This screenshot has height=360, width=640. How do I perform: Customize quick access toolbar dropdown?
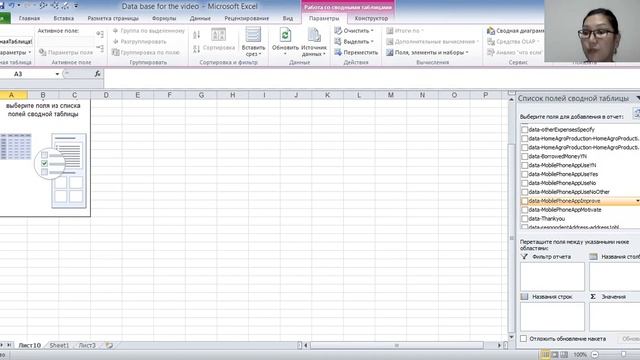(76, 6)
